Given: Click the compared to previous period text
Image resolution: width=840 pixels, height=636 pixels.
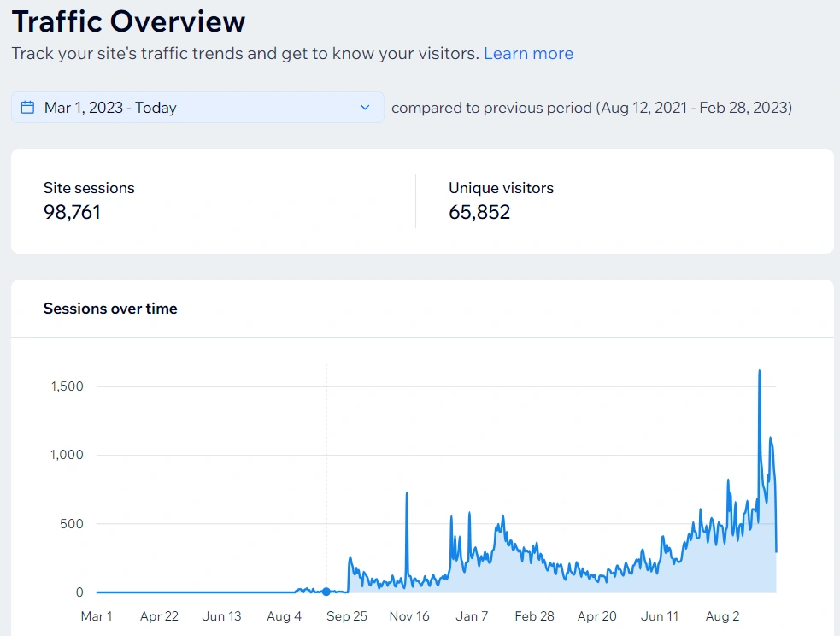Looking at the screenshot, I should [x=591, y=108].
